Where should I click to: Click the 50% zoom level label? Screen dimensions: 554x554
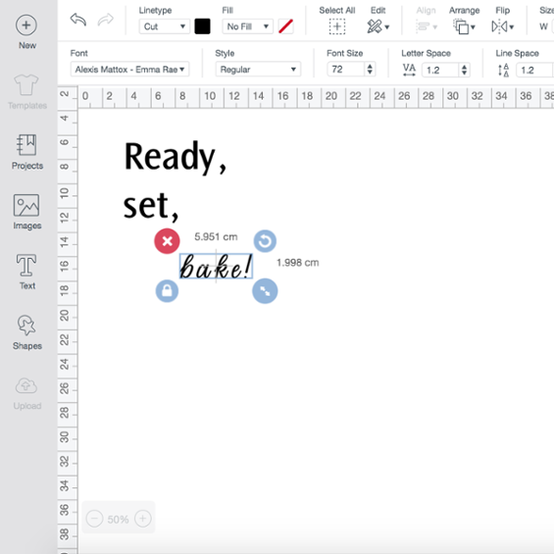[x=118, y=519]
